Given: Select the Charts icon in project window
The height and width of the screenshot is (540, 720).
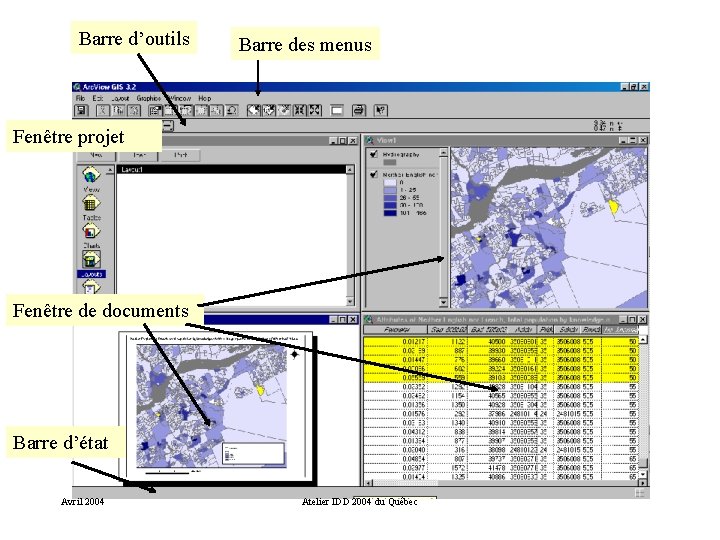Looking at the screenshot, I should (x=91, y=231).
